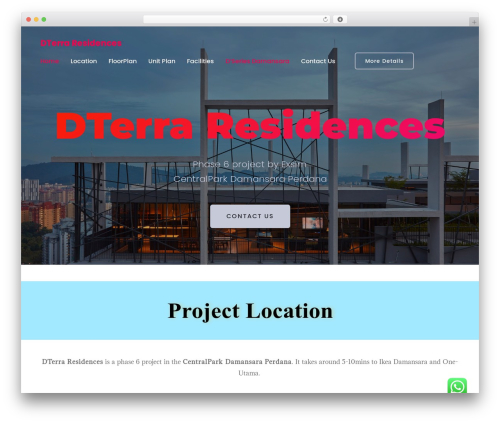Open a new tab with plus button
Screen dimensions: 500x423
tap(474, 22)
